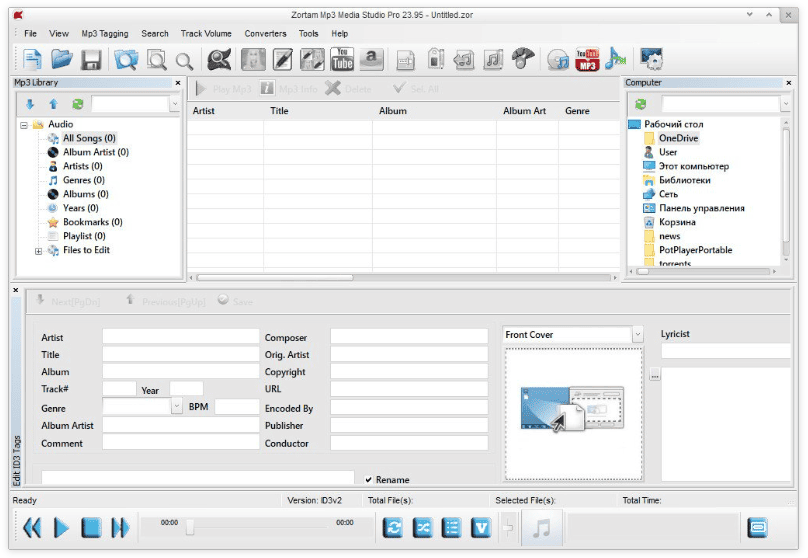Open the monitor with gear settings icon

click(x=652, y=59)
